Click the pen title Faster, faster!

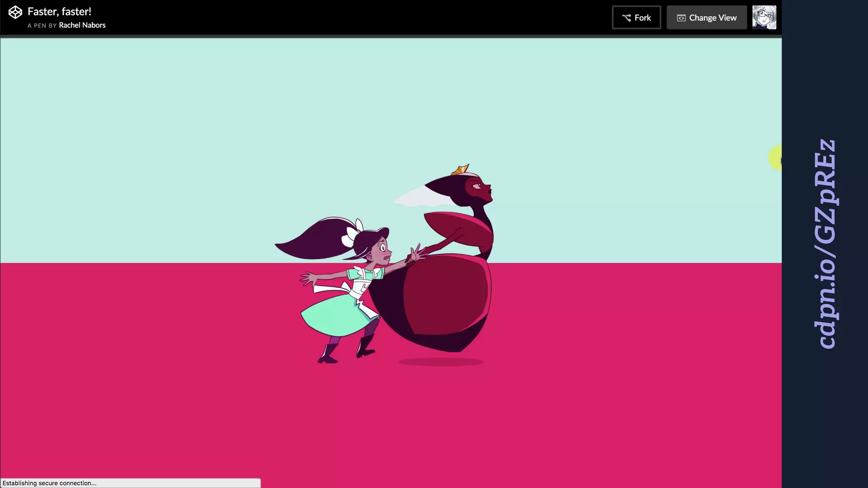point(59,11)
